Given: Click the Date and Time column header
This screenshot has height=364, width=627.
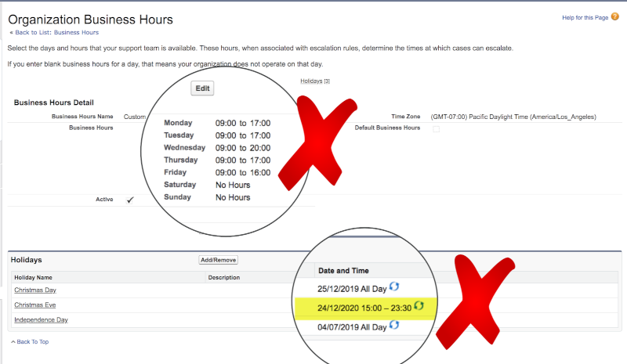Looking at the screenshot, I should pos(344,270).
